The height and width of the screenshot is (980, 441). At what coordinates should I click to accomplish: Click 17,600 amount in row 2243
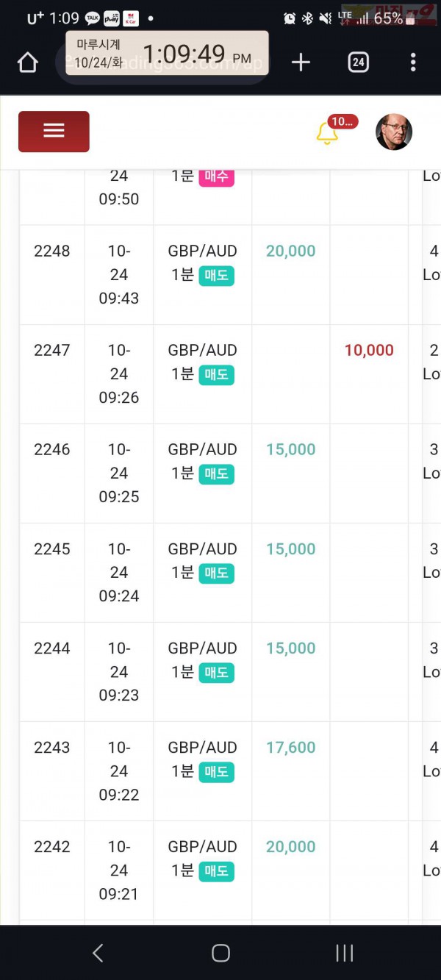point(291,747)
